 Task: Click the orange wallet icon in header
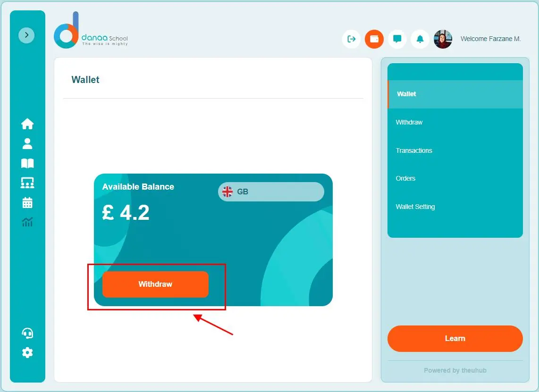point(374,39)
